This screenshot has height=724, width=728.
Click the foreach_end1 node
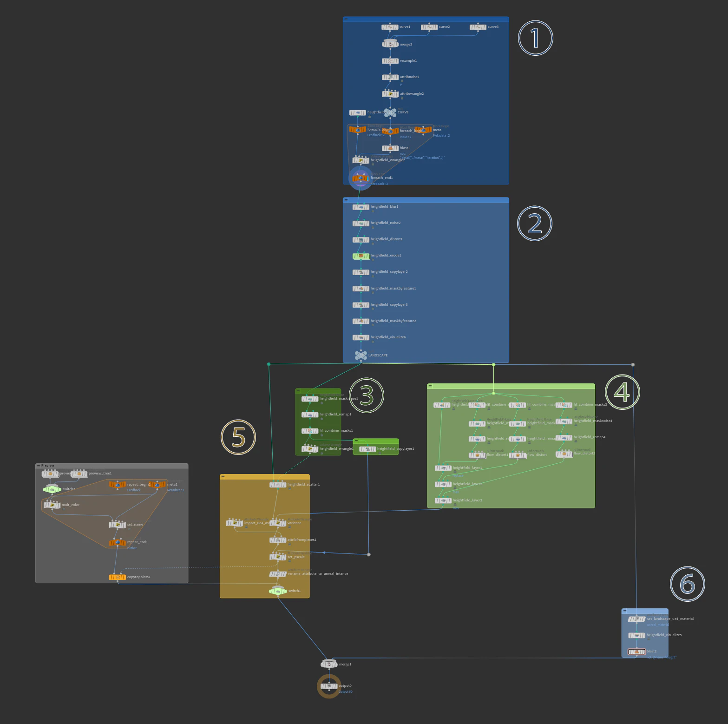tap(361, 178)
